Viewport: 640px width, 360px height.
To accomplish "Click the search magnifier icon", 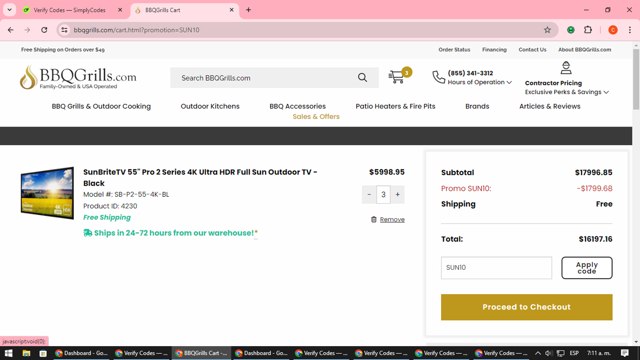I will 362,78.
